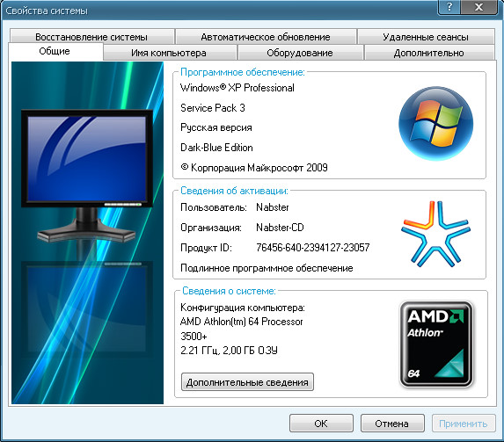Click the 3500+ processor model text
Viewport: 504px width, 442px height.
194,337
